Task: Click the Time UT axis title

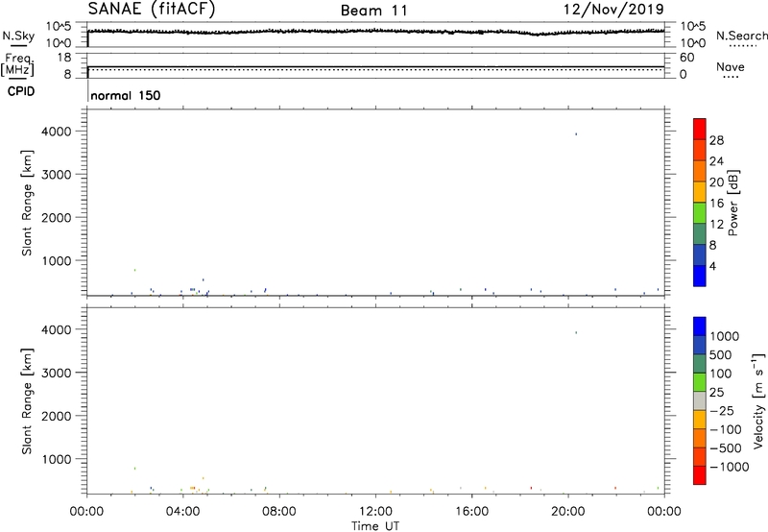Action: pos(375,524)
